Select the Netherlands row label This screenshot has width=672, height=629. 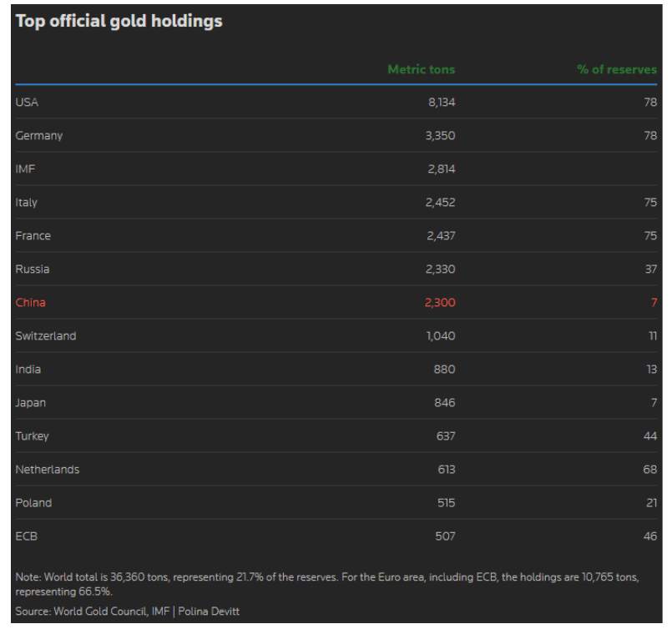pyautogui.click(x=47, y=470)
